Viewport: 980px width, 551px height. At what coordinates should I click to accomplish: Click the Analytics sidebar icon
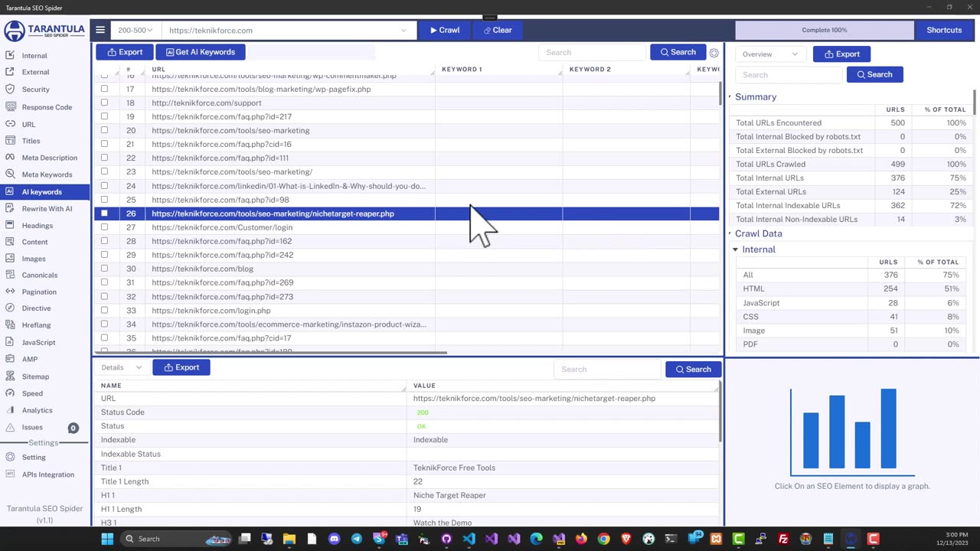(10, 410)
